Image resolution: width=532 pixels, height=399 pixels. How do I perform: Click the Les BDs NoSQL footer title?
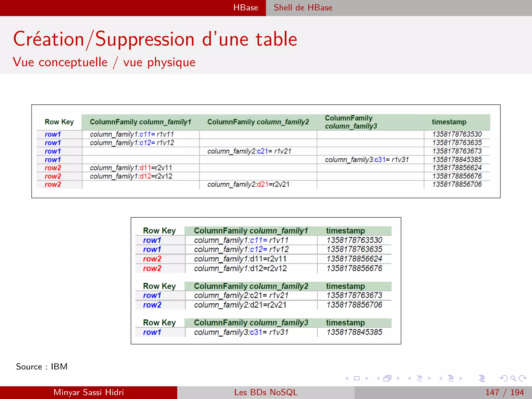point(266,392)
